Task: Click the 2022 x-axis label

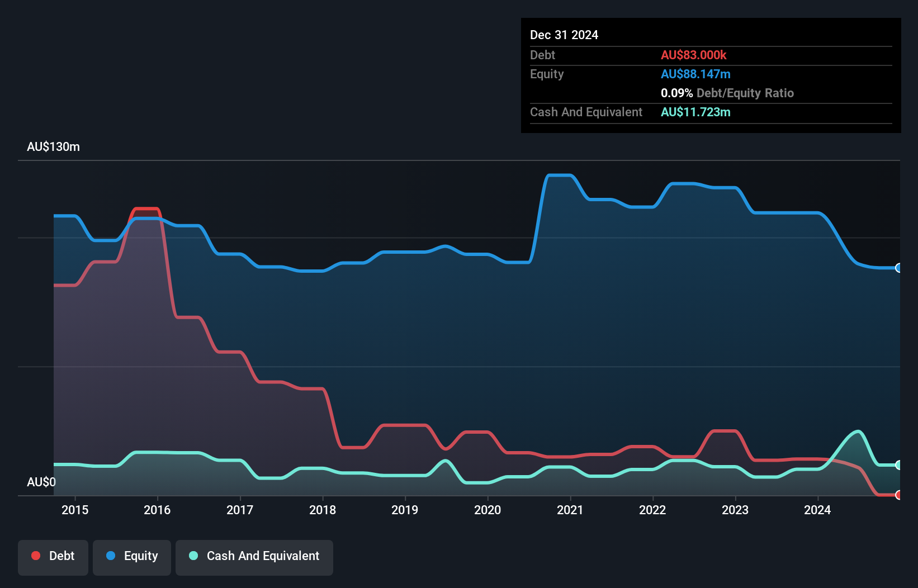Action: [x=652, y=510]
